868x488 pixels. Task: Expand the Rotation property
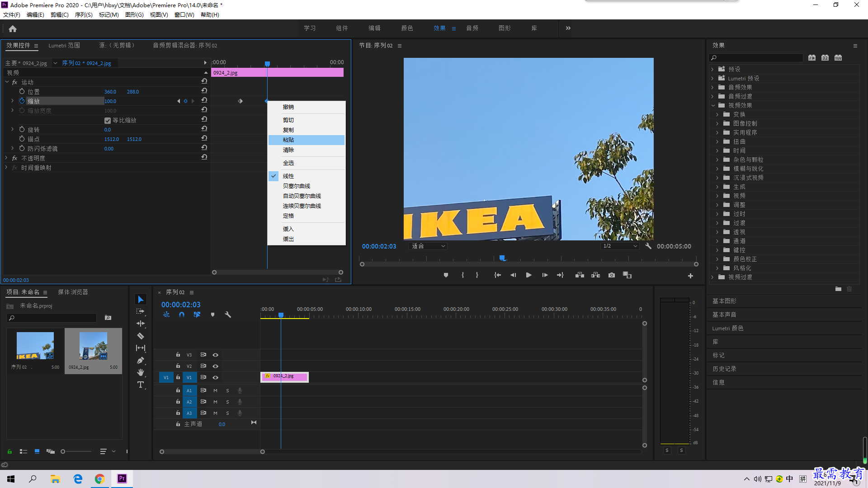click(x=12, y=129)
